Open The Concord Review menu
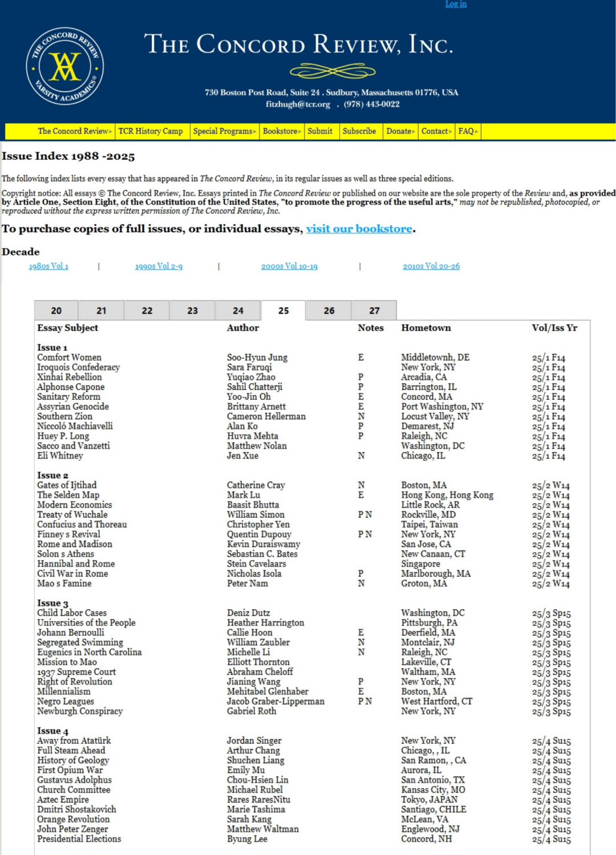This screenshot has width=616, height=855. point(75,131)
